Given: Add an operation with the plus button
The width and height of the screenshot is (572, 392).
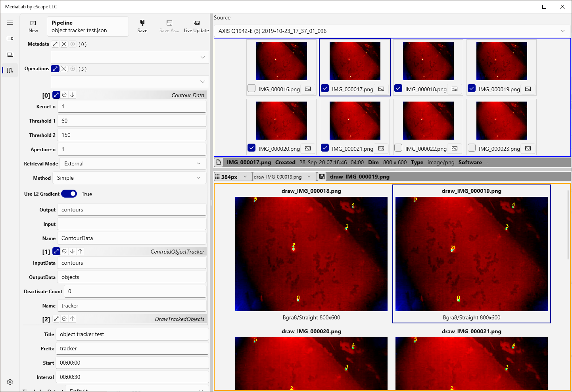Looking at the screenshot, I should pos(73,68).
